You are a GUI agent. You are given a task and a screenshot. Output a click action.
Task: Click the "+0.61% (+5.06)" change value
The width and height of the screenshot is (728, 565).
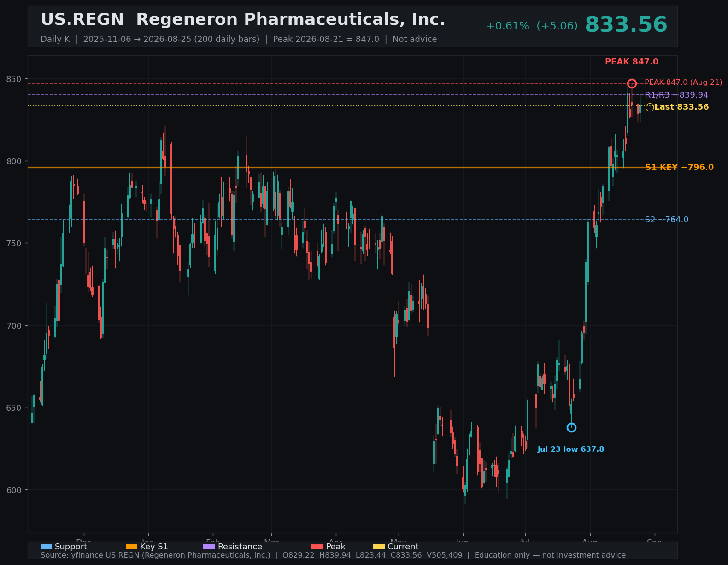tap(532, 26)
